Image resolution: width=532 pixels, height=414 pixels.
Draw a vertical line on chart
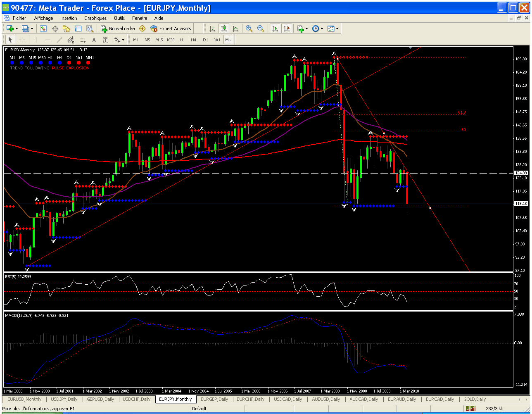click(x=36, y=40)
